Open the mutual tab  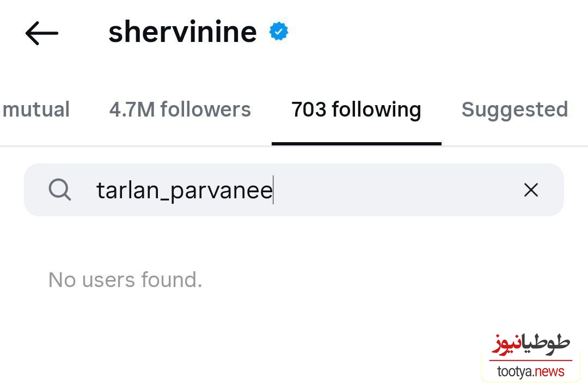(36, 109)
